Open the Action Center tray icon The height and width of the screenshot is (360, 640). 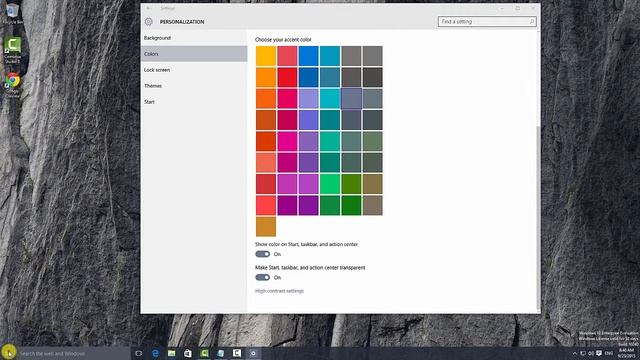[x=599, y=353]
